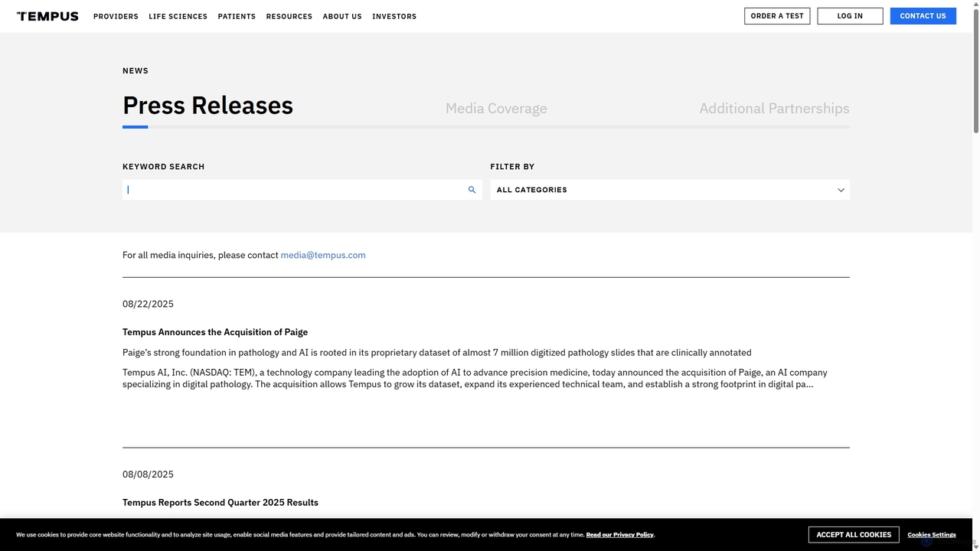Click the Contact Us button
Screen dimensions: 980x551
923,16
